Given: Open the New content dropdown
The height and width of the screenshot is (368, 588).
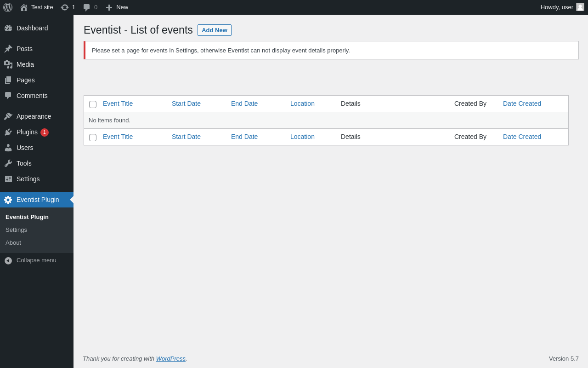Looking at the screenshot, I should tap(117, 7).
